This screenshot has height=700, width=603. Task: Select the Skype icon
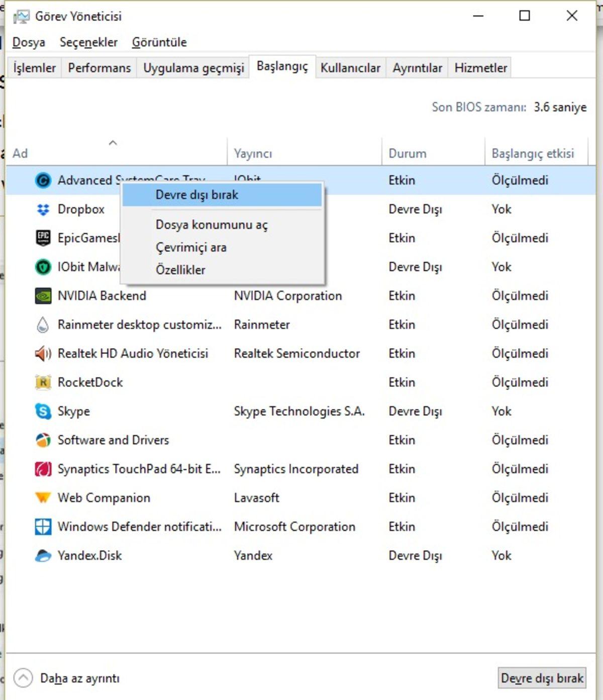43,411
